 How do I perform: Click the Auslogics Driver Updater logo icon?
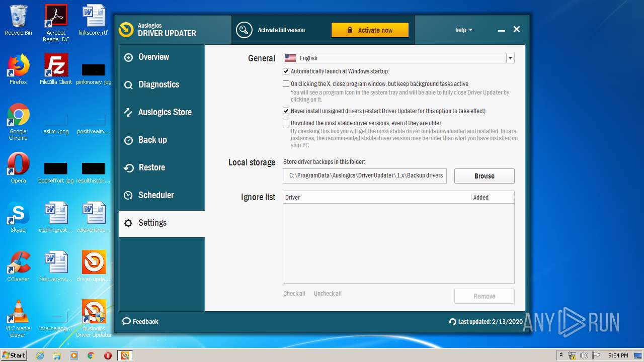tap(126, 30)
